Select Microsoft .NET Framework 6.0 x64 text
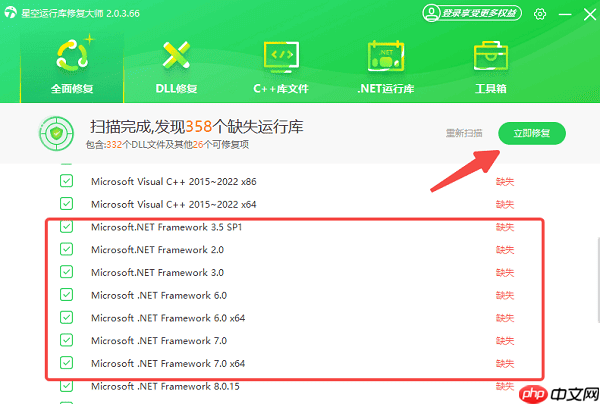600x404 pixels. coord(168,318)
